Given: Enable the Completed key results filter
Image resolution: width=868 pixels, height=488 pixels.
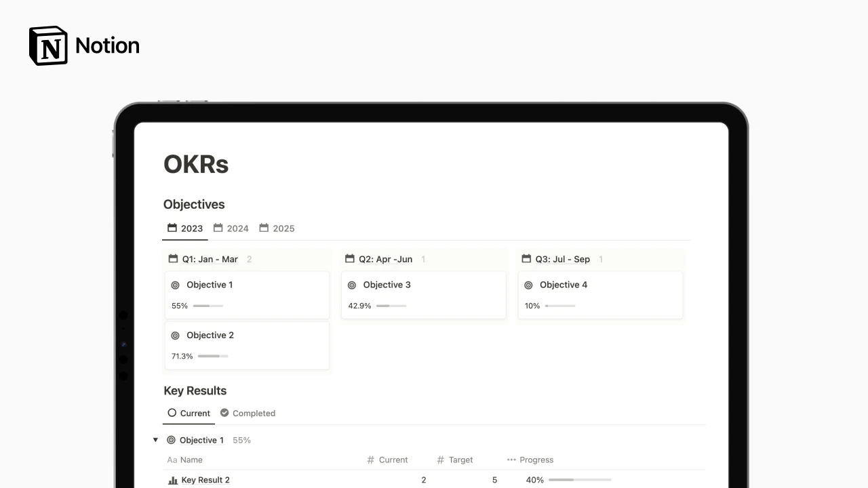Looking at the screenshot, I should [x=254, y=413].
